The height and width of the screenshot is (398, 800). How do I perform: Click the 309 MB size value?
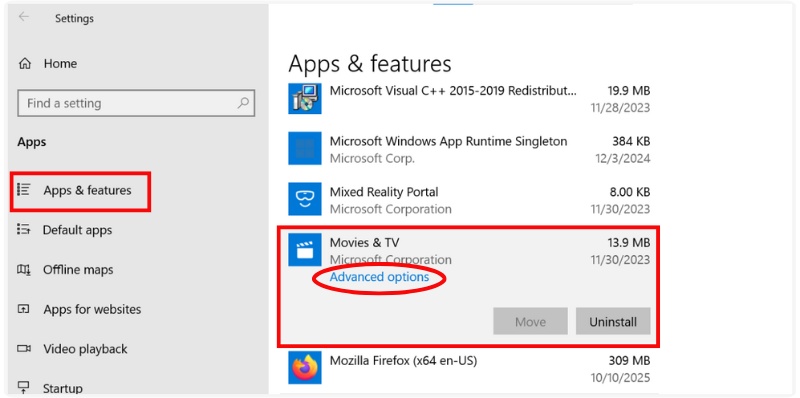pos(630,361)
